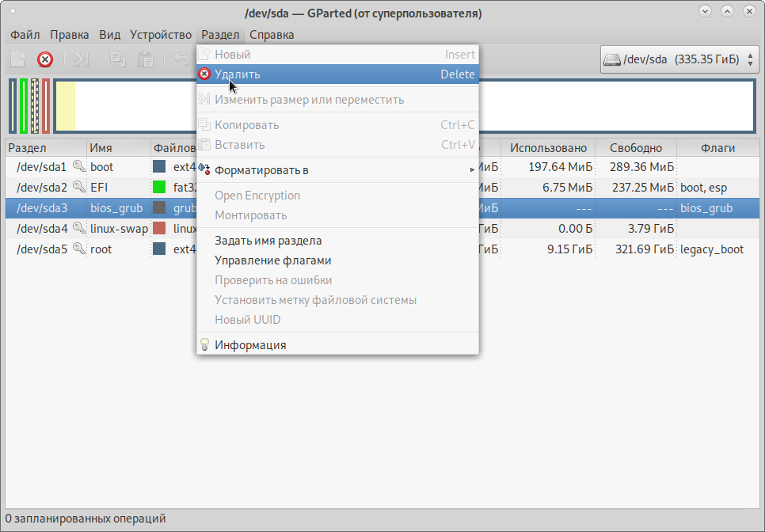765x532 pixels.
Task: Click the new partition toolbar icon
Action: click(18, 59)
